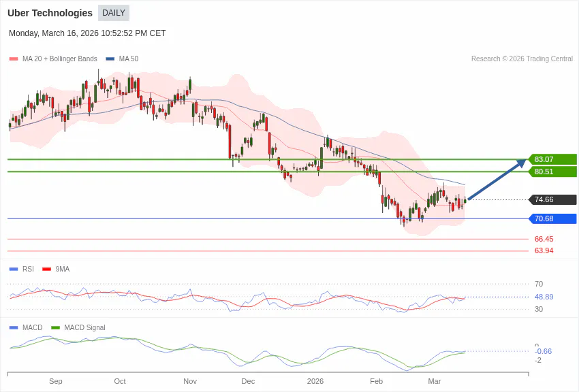Screen dimensions: 579x392
Task: Click the 2026 label on time axis
Action: pos(315,381)
